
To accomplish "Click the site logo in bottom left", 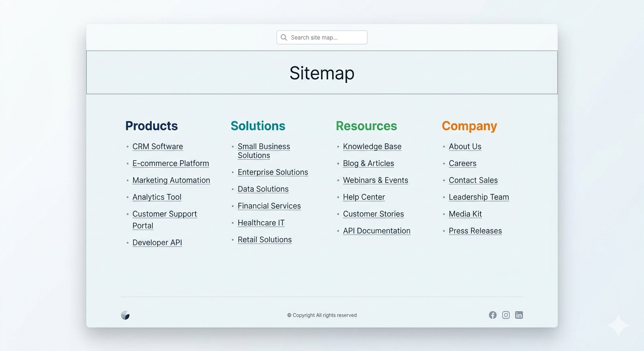I will pyautogui.click(x=125, y=315).
